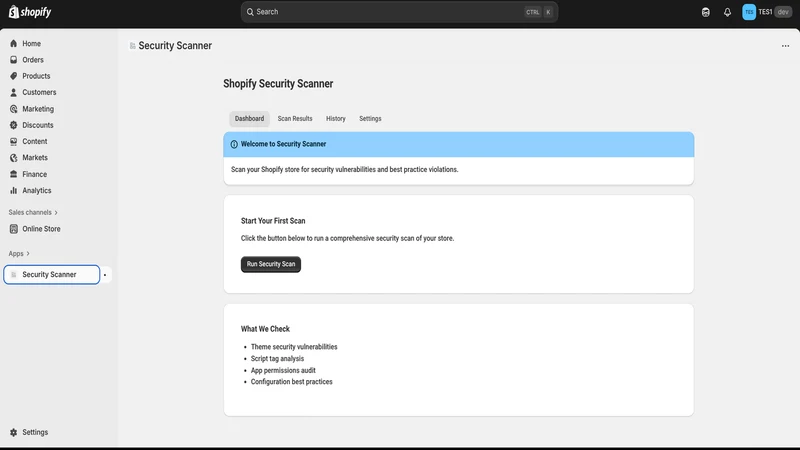The width and height of the screenshot is (800, 450).
Task: Click the Start Your First Scan heading
Action: [273, 221]
